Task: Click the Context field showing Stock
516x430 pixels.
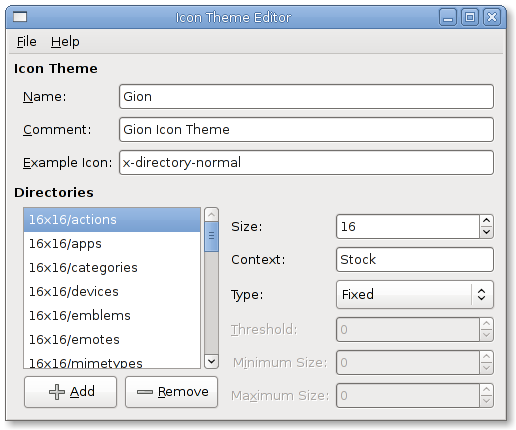Action: (415, 259)
